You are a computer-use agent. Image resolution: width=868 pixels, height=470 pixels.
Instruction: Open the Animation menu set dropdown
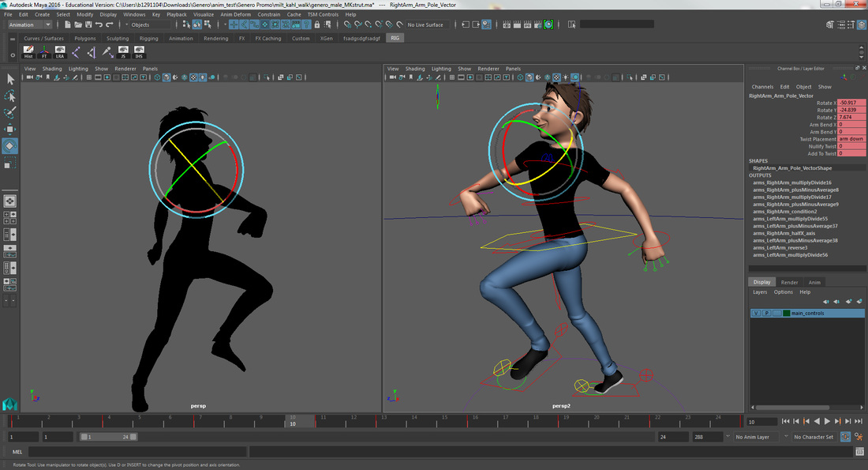pos(29,24)
